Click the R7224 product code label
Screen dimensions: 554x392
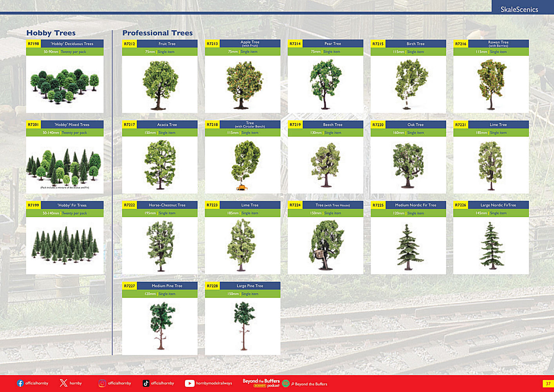295,205
